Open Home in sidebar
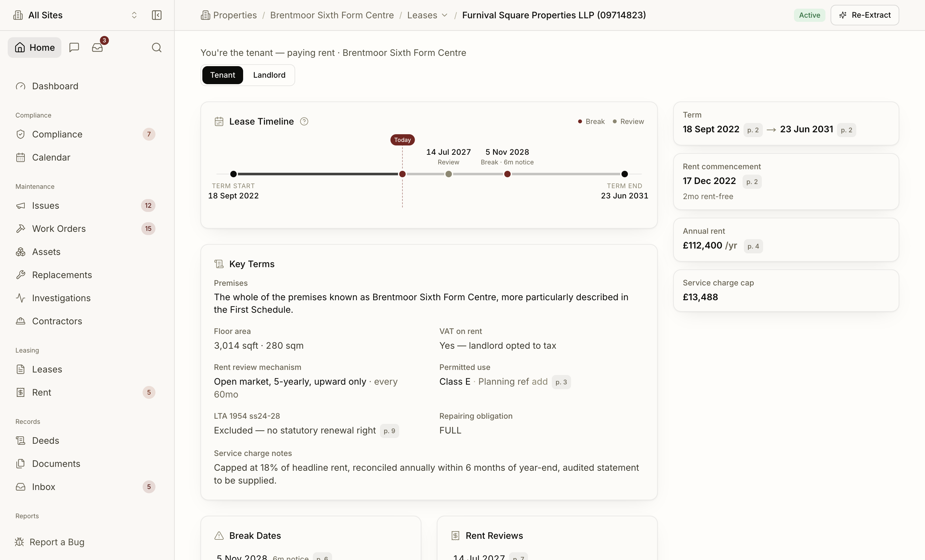Viewport: 925px width, 560px height. coord(35,47)
